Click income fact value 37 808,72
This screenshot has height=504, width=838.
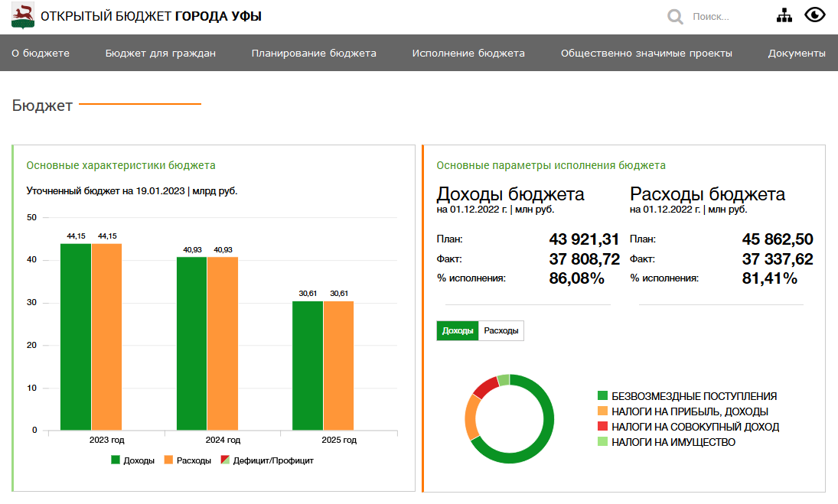(584, 259)
